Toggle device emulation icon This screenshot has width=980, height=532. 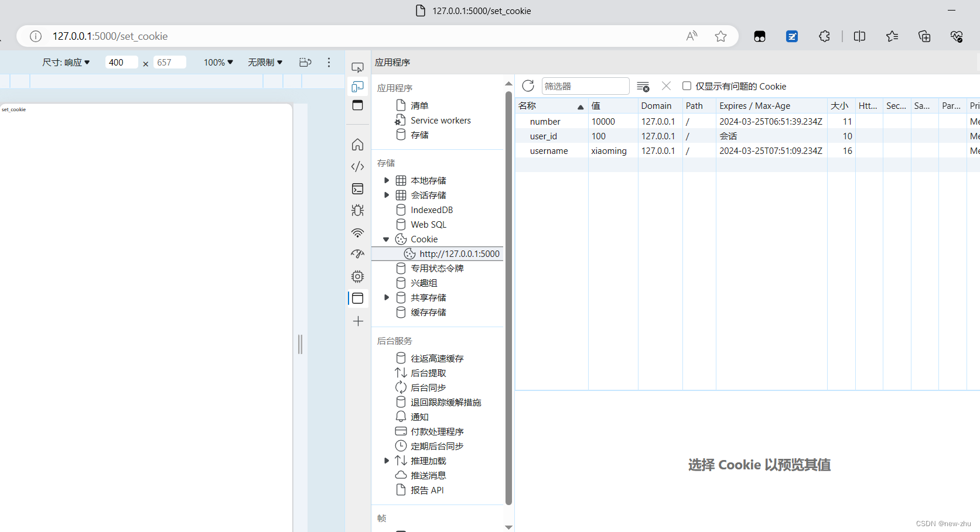tap(357, 87)
